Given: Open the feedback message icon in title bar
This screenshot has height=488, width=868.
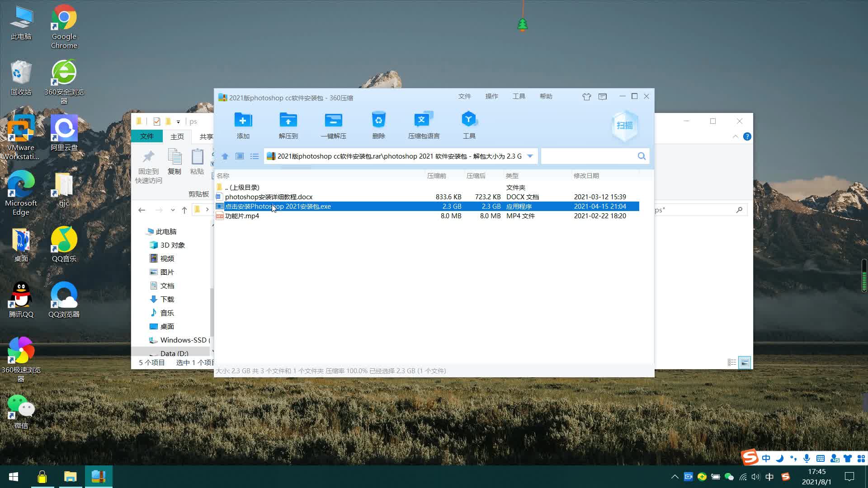Looking at the screenshot, I should coord(603,97).
